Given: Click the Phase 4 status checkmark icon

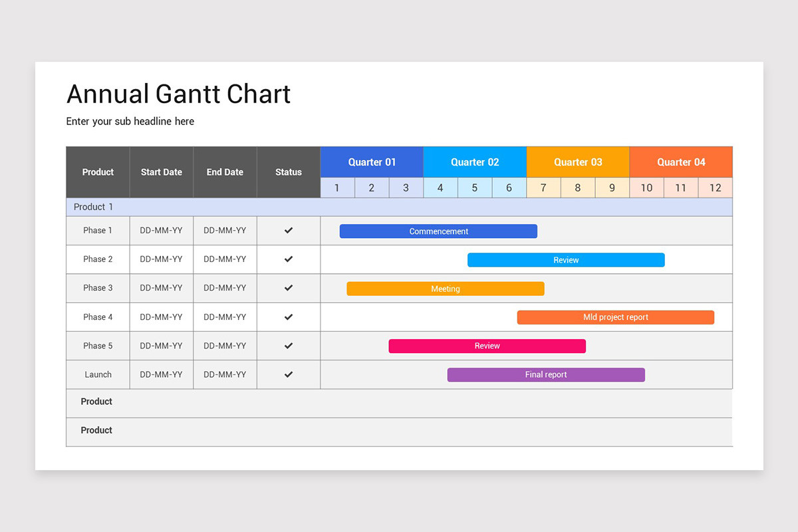Looking at the screenshot, I should click(x=288, y=317).
